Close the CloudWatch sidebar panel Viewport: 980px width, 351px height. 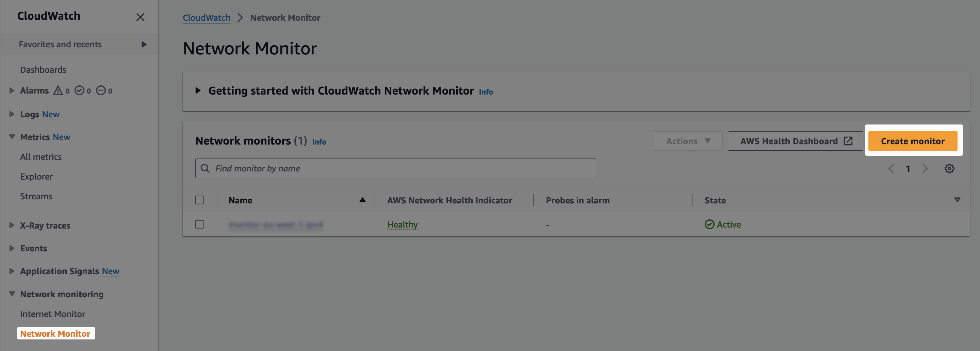(141, 17)
